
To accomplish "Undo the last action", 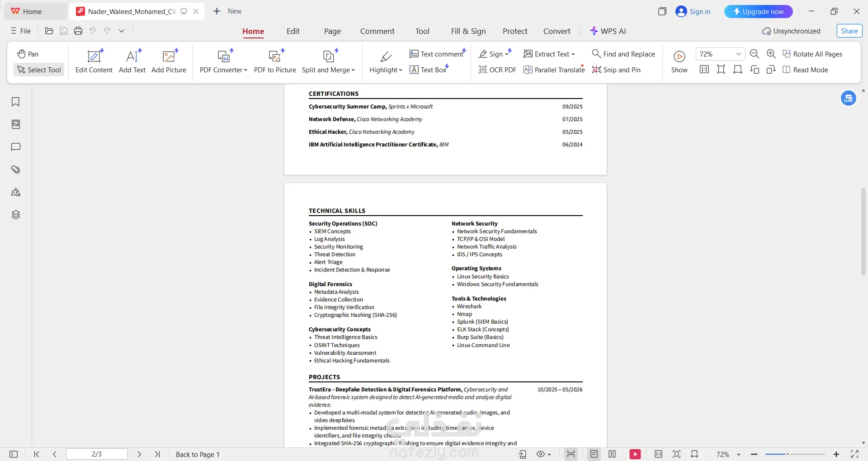I will [x=93, y=31].
